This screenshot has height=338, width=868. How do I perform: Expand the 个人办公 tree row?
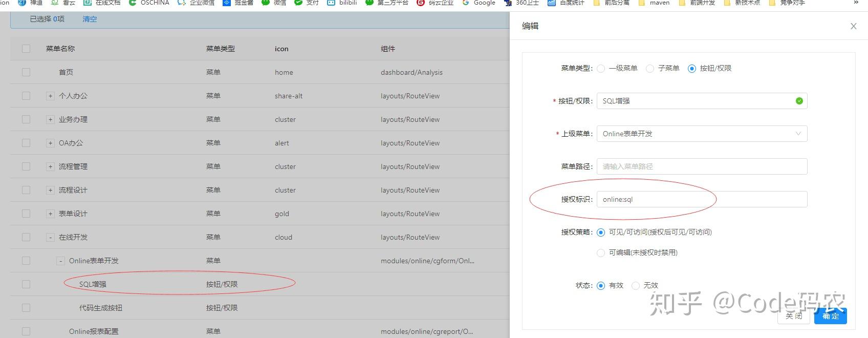point(50,96)
